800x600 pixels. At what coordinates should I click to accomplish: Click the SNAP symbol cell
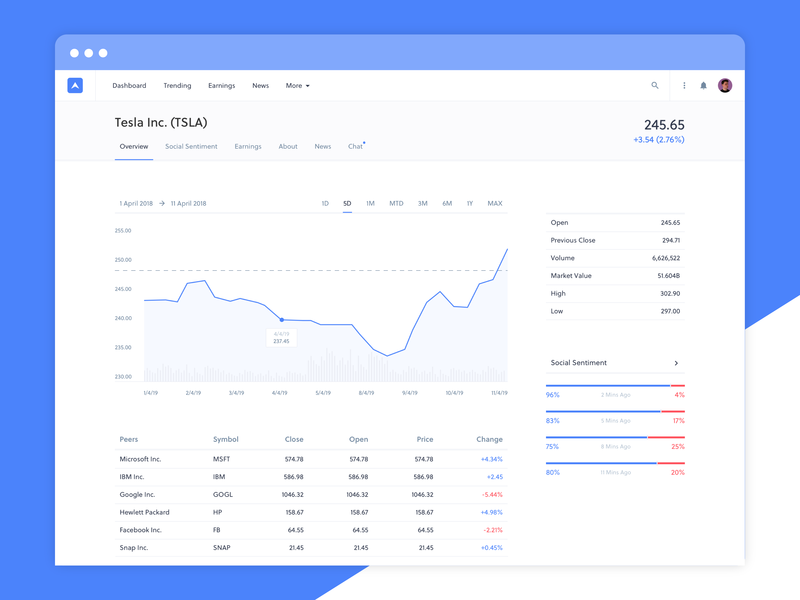click(x=221, y=547)
